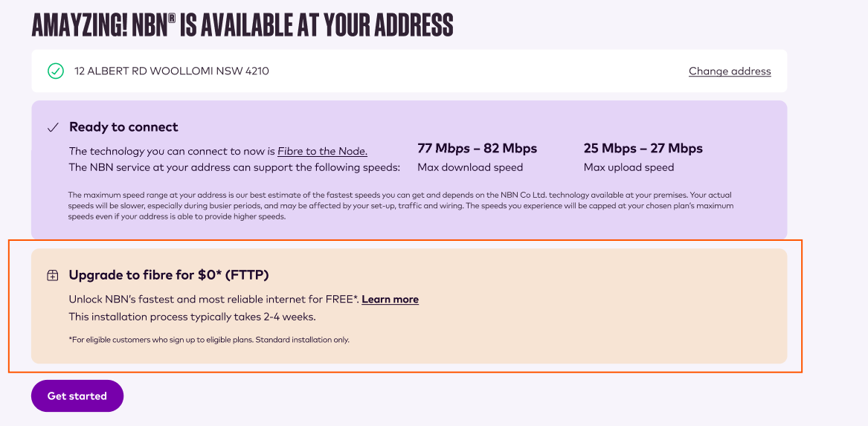Open the Learn more link
Screen dimensions: 868x426
(x=390, y=300)
